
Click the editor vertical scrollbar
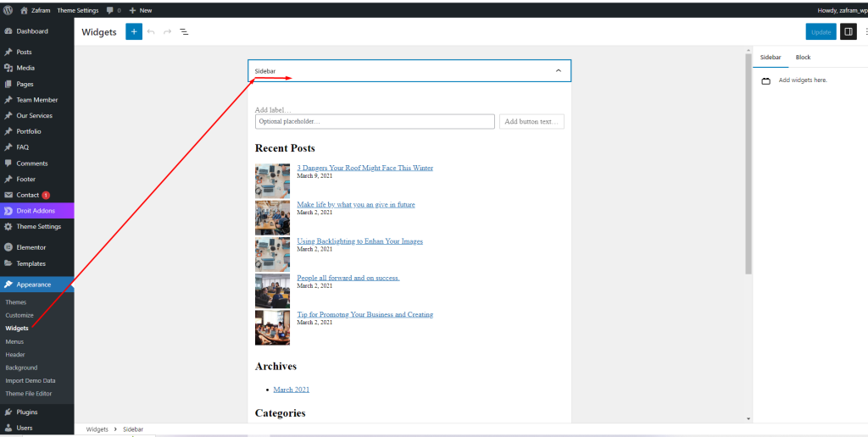[748, 161]
